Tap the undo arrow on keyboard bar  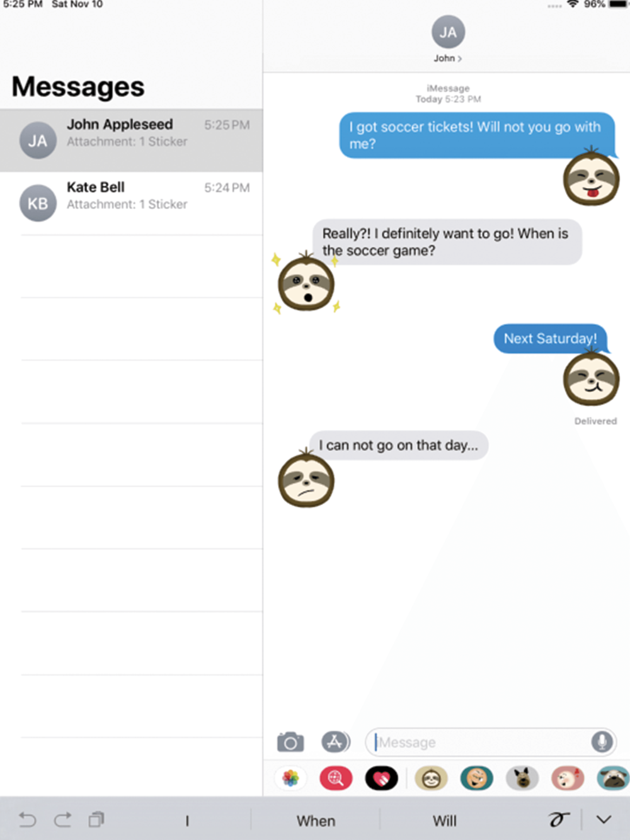tap(28, 820)
